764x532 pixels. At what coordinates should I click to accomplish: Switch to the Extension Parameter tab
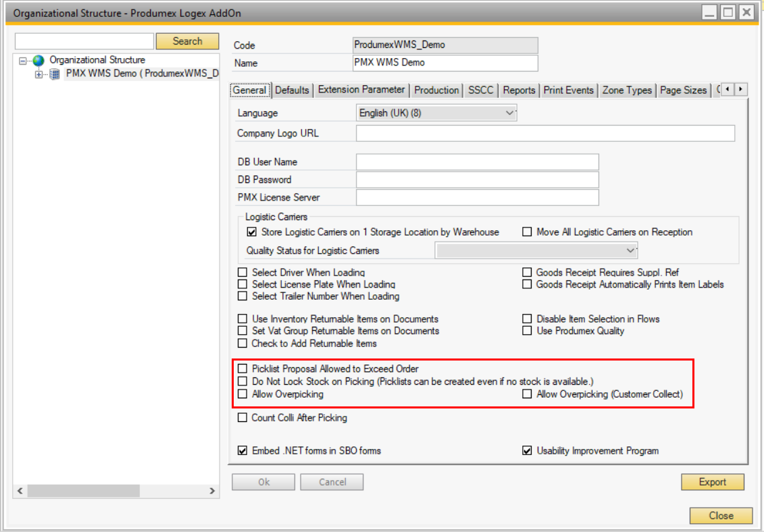361,90
